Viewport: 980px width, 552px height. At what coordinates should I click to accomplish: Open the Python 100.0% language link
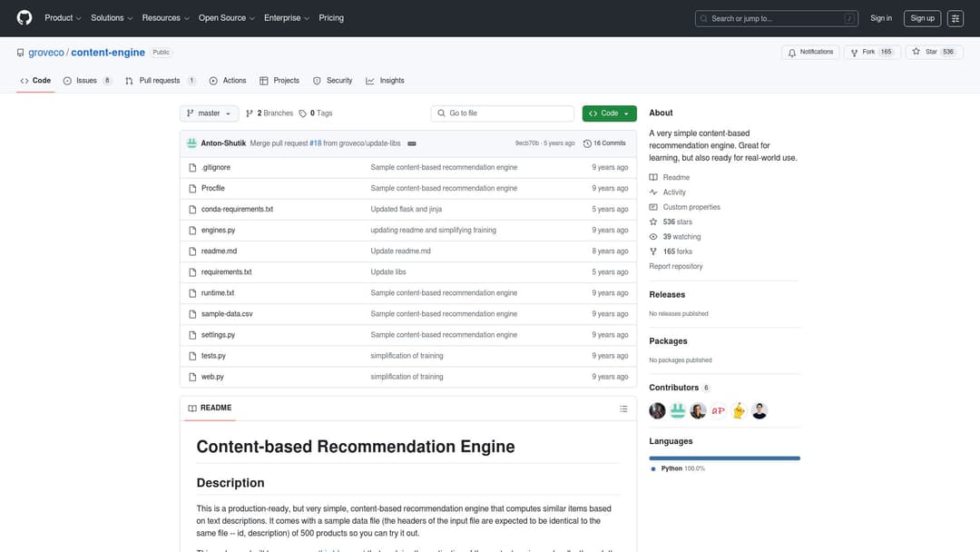pos(678,468)
